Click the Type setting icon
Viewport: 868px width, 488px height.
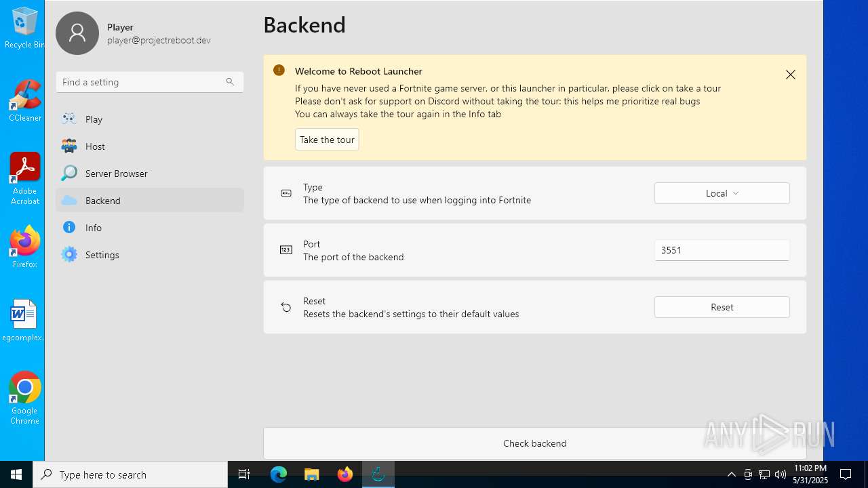(286, 193)
